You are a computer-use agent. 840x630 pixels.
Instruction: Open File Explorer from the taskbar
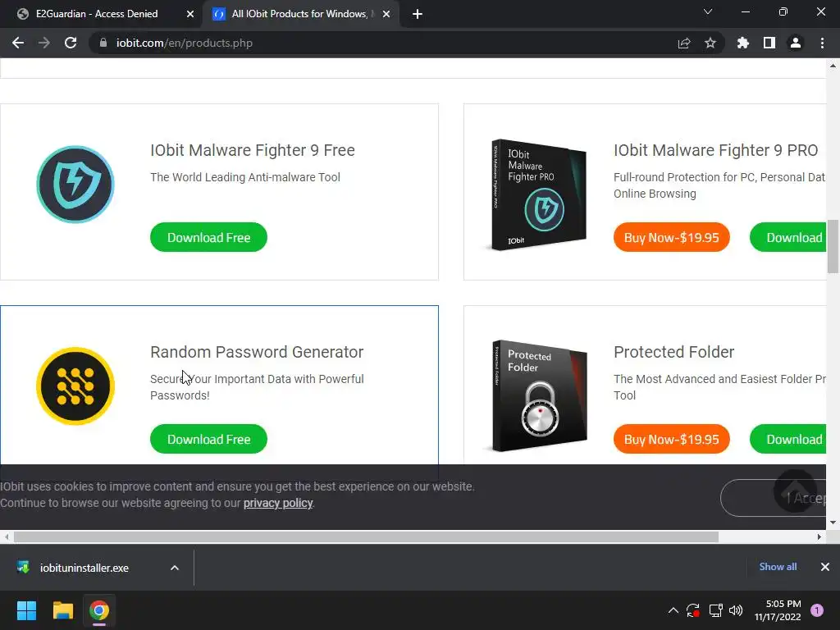click(x=62, y=610)
